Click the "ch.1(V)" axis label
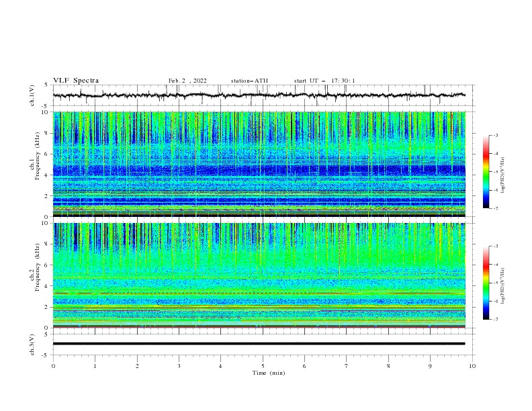The width and height of the screenshot is (532, 411). click(32, 95)
